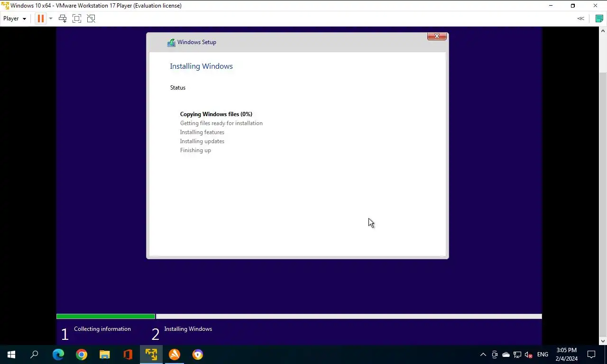
Task: Open the Avast antivirus taskbar icon
Action: [175, 355]
